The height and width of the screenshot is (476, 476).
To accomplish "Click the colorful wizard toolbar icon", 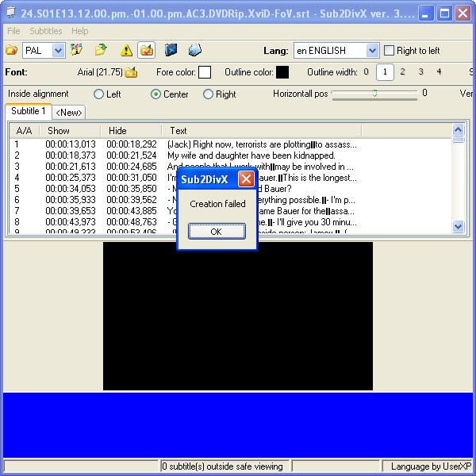I will tap(76, 50).
